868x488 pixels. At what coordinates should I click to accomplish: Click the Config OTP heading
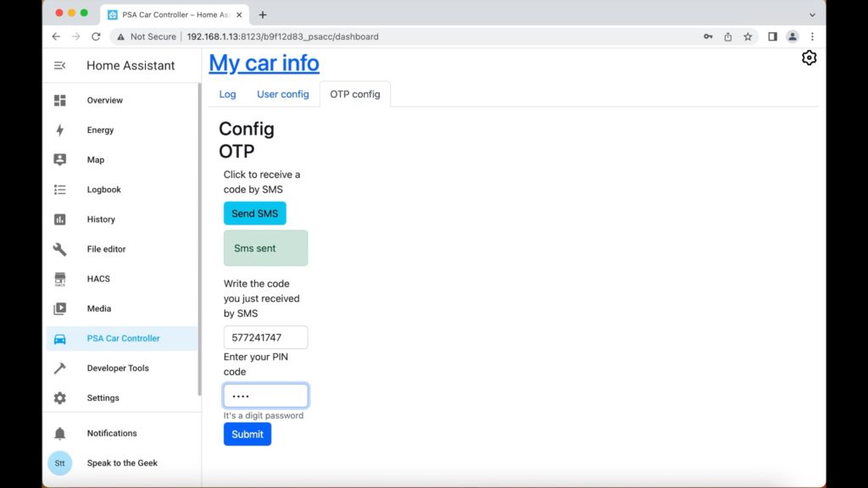247,140
